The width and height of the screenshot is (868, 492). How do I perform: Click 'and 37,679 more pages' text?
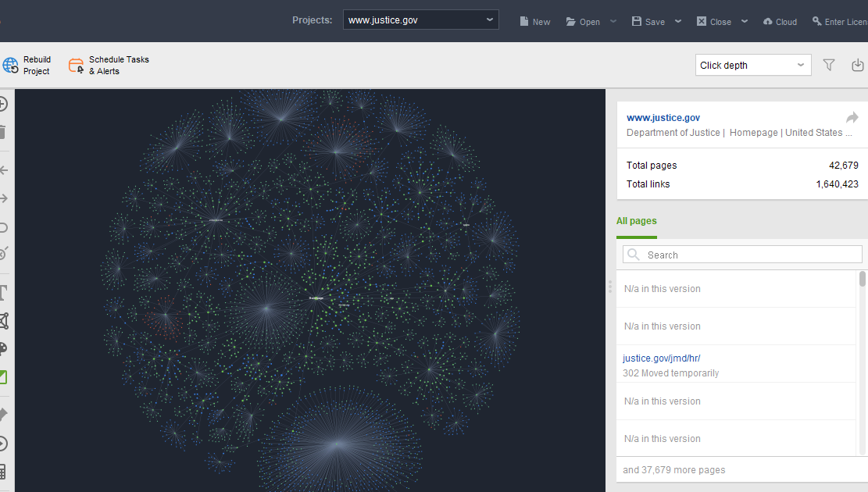[x=673, y=470]
